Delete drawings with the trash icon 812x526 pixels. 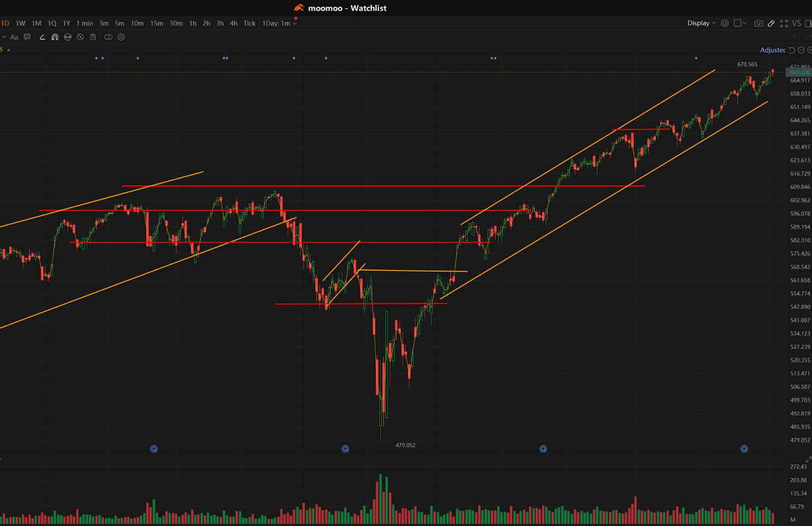(93, 37)
